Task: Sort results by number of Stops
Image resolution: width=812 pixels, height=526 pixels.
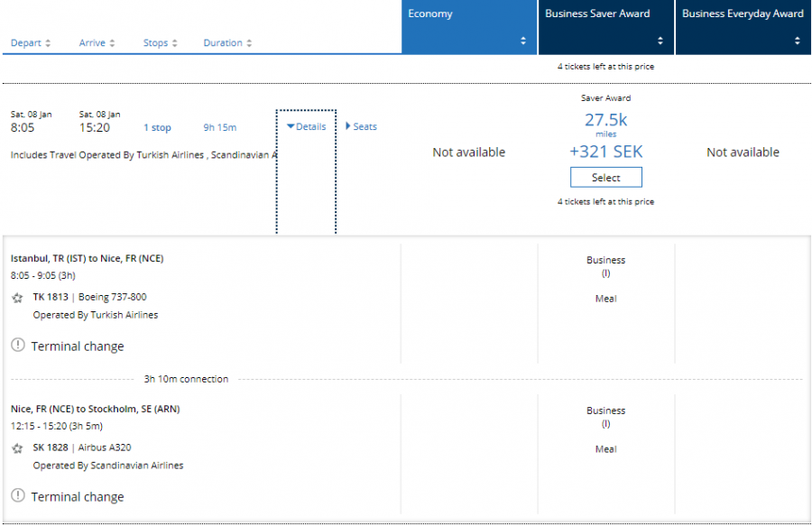Action: click(160, 43)
